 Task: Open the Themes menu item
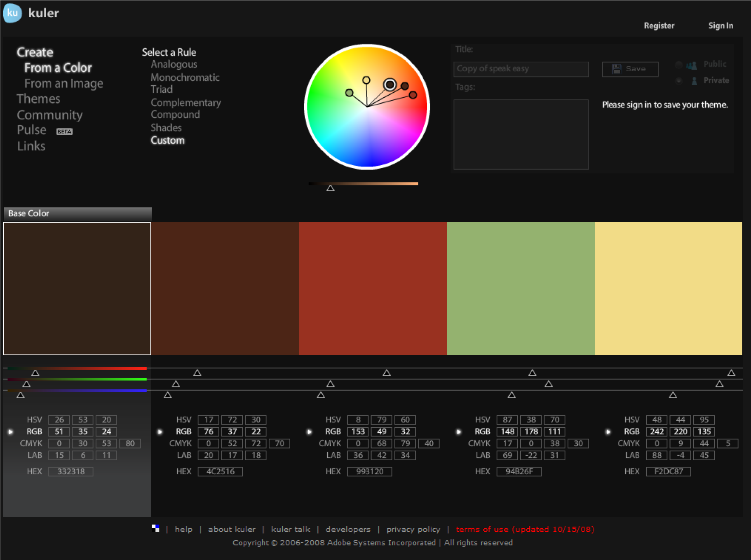tap(38, 99)
